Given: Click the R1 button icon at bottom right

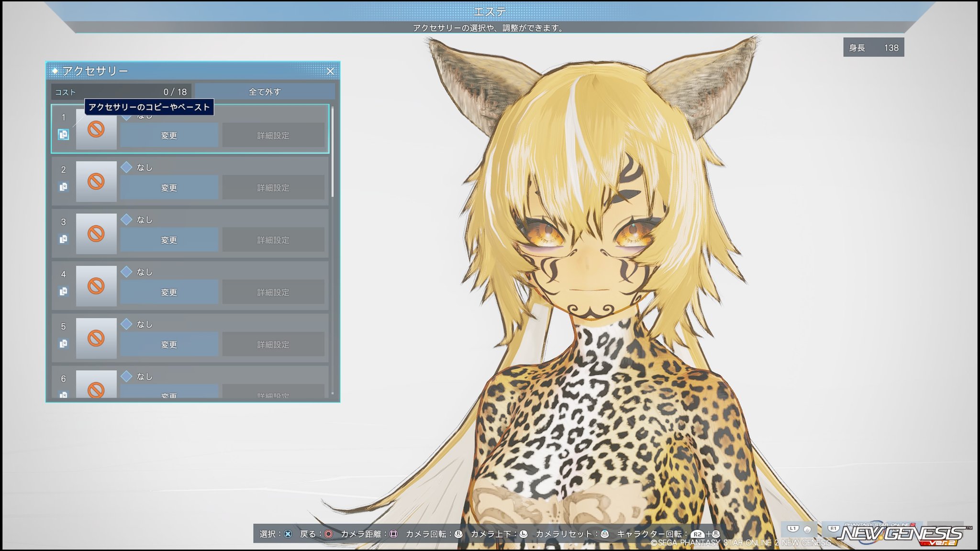Looking at the screenshot, I should (x=834, y=529).
